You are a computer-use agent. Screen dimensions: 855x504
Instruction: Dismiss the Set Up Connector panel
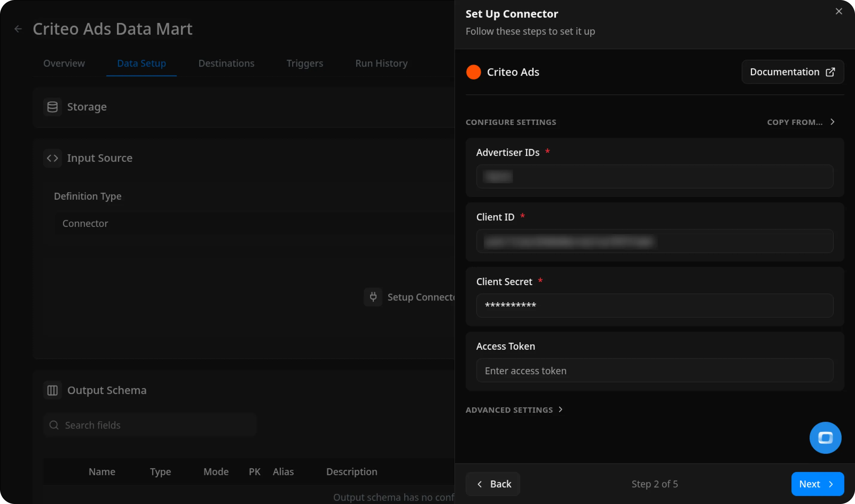pyautogui.click(x=839, y=11)
